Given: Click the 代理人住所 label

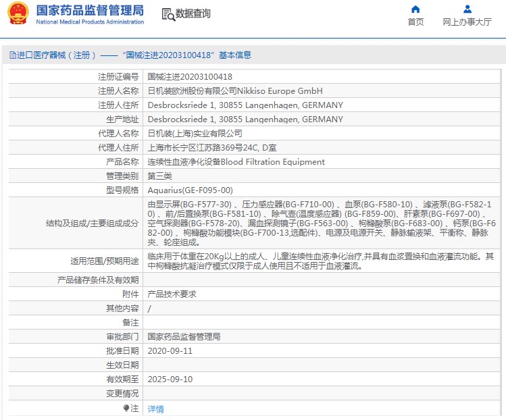Looking at the screenshot, I should coord(118,148).
